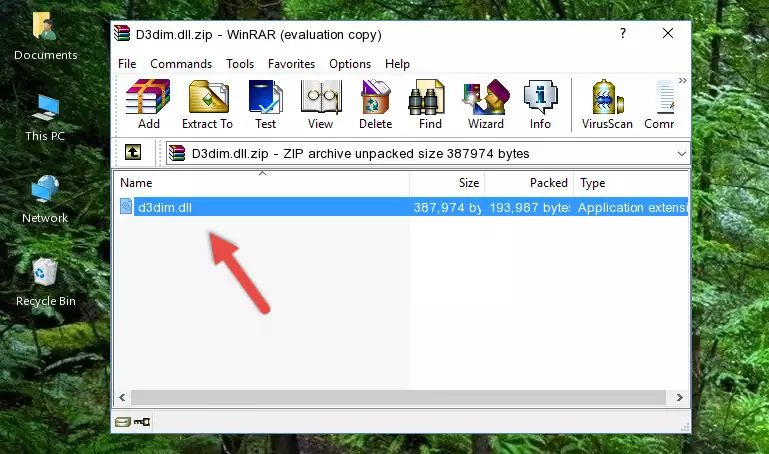
Task: Open Extract To from the toolbar
Action: 207,104
